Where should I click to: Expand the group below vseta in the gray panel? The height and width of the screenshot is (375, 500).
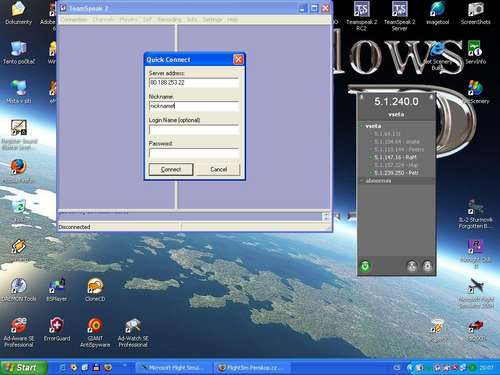(361, 181)
